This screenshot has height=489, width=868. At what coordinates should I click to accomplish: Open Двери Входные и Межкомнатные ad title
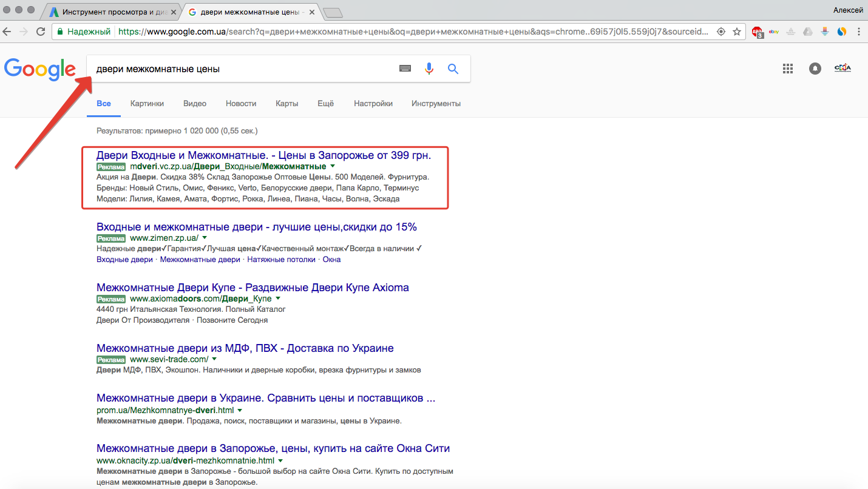click(x=263, y=155)
